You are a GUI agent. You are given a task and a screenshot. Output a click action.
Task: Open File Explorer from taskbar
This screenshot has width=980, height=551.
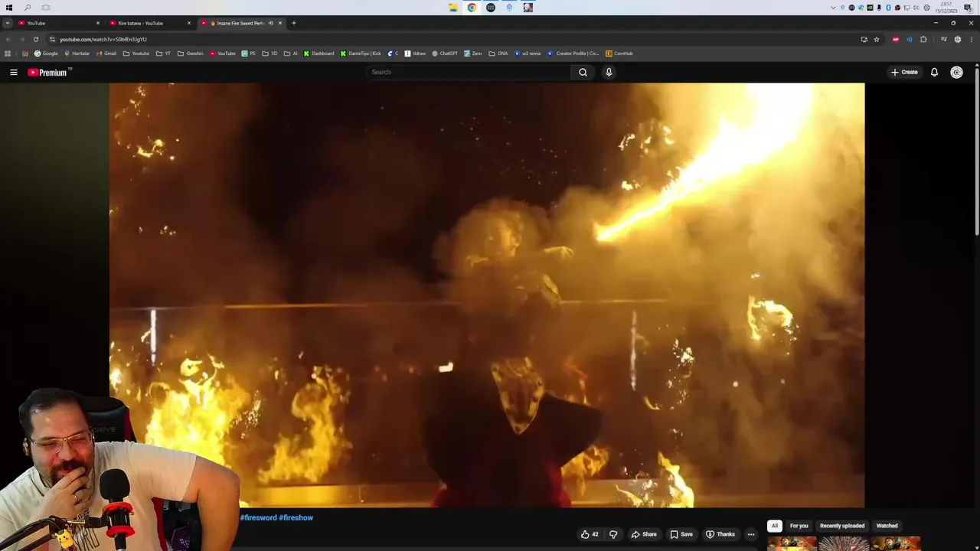click(x=453, y=8)
